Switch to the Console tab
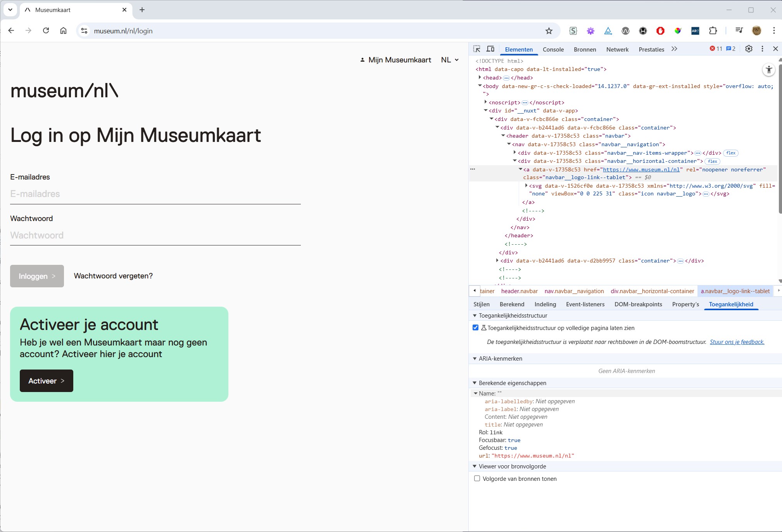The height and width of the screenshot is (532, 782). tap(553, 49)
